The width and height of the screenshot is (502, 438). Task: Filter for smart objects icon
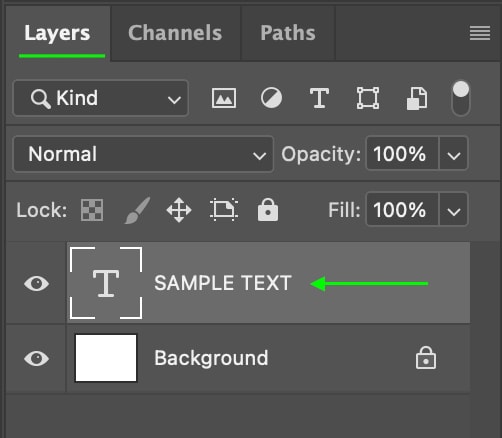[x=417, y=98]
